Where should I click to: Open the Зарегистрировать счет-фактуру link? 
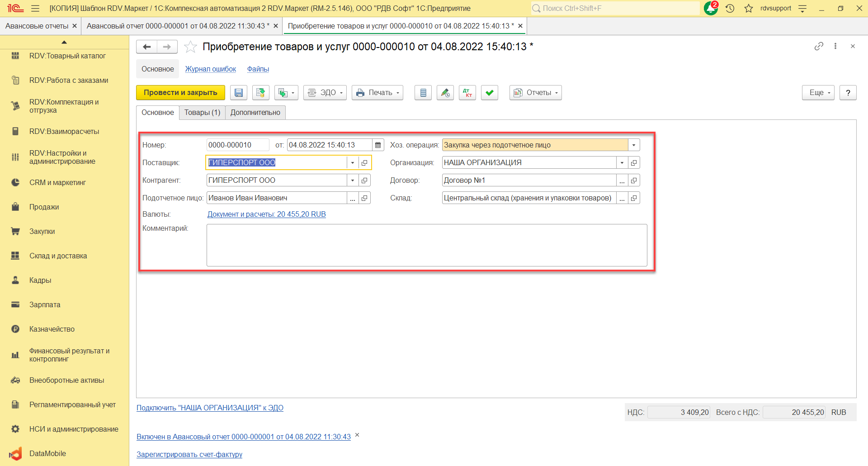coord(189,454)
